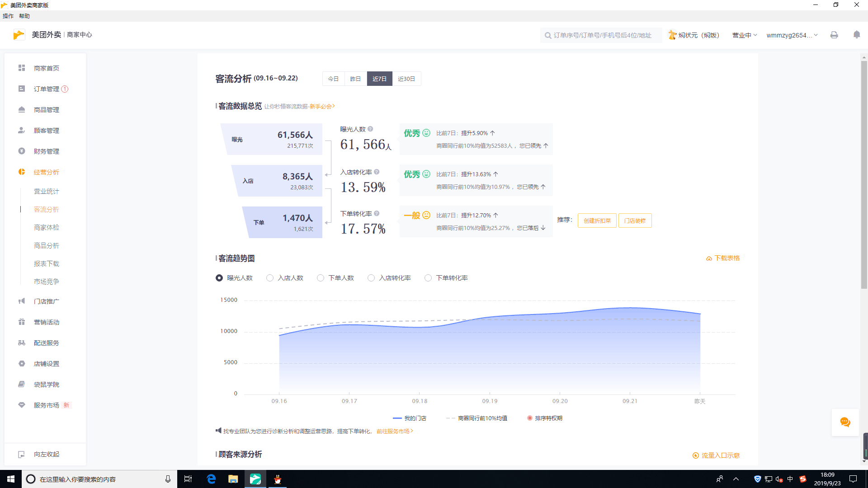Switch date range to 近7日
Viewport: 868px width, 488px height.
(379, 79)
